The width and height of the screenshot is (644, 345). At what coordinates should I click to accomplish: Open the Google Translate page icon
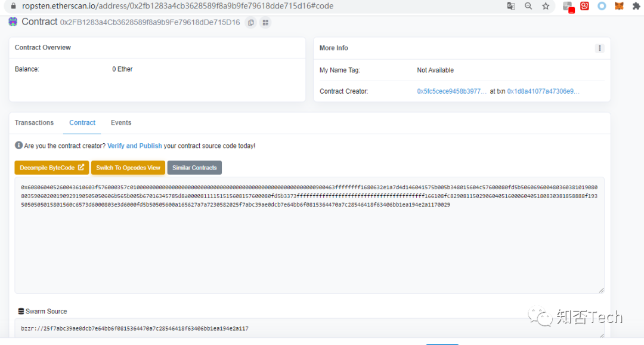click(511, 6)
